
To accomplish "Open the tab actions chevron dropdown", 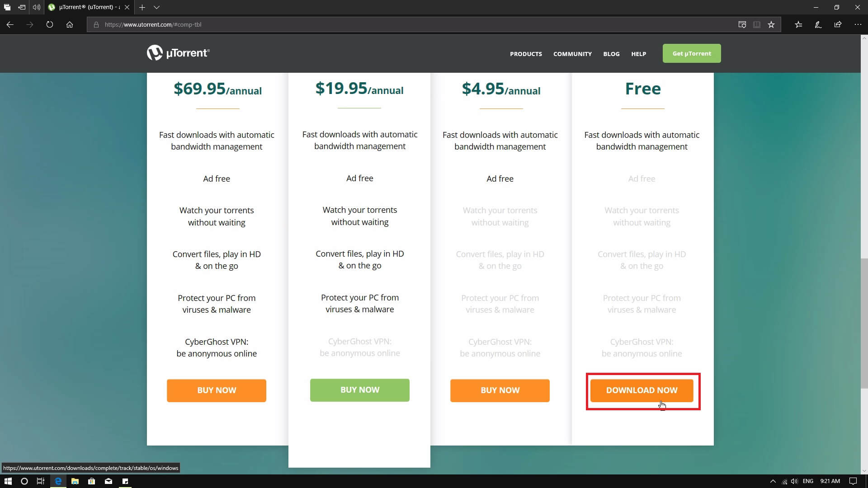I will [156, 7].
